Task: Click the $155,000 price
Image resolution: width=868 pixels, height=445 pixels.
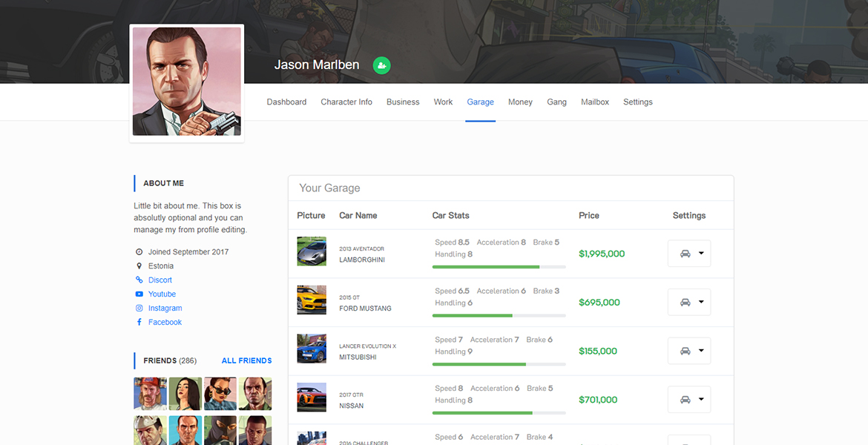Action: (x=598, y=351)
